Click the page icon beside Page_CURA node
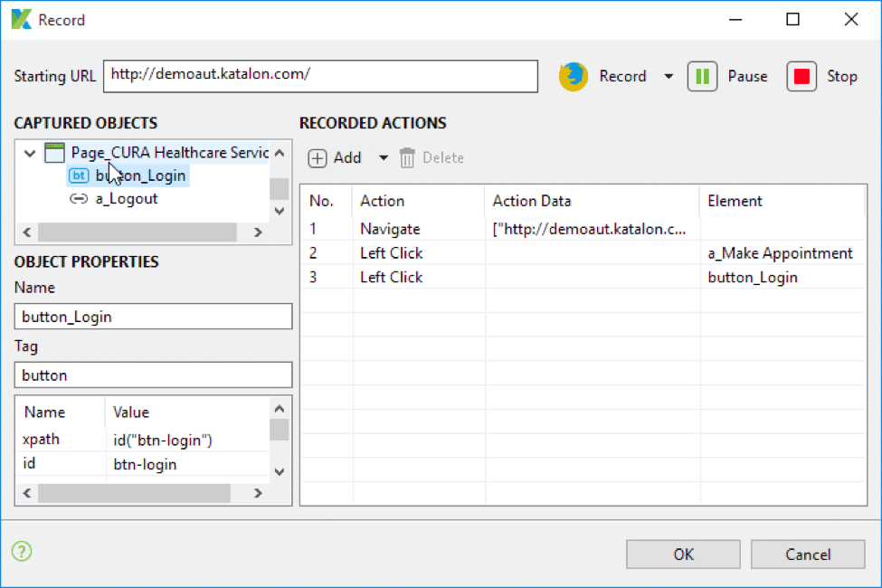Image resolution: width=882 pixels, height=588 pixels. click(54, 152)
